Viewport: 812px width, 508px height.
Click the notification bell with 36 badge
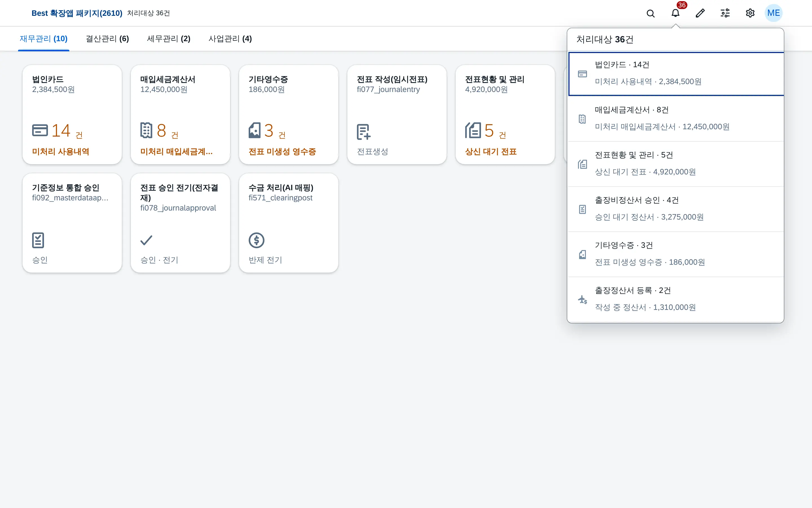click(675, 13)
